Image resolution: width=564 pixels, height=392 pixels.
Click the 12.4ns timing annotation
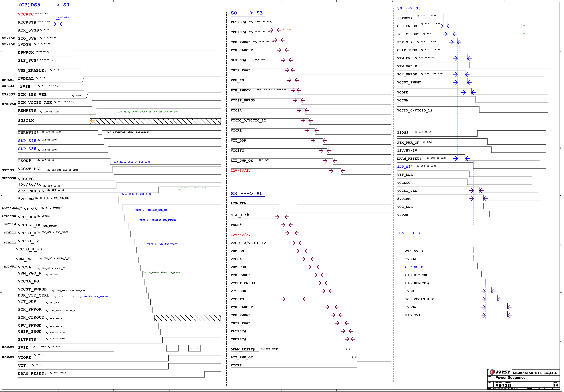tap(287, 30)
